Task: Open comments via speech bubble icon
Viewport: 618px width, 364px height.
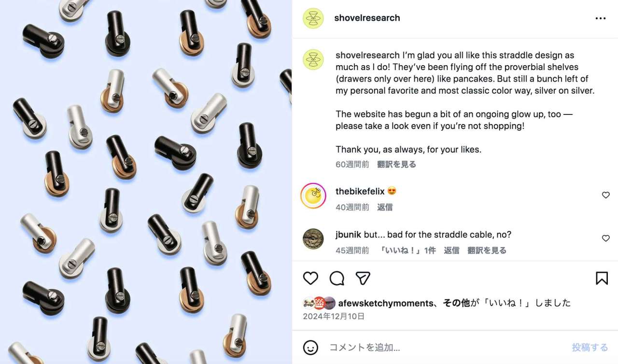Action: coord(337,278)
